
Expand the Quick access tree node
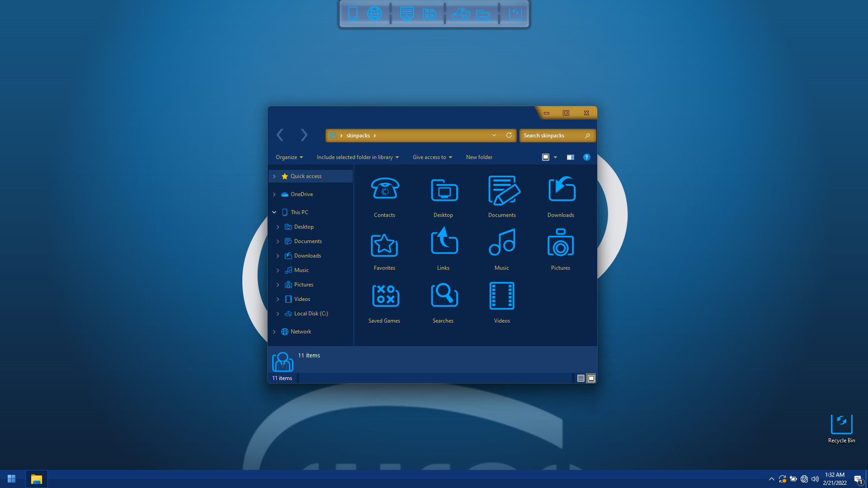[274, 176]
